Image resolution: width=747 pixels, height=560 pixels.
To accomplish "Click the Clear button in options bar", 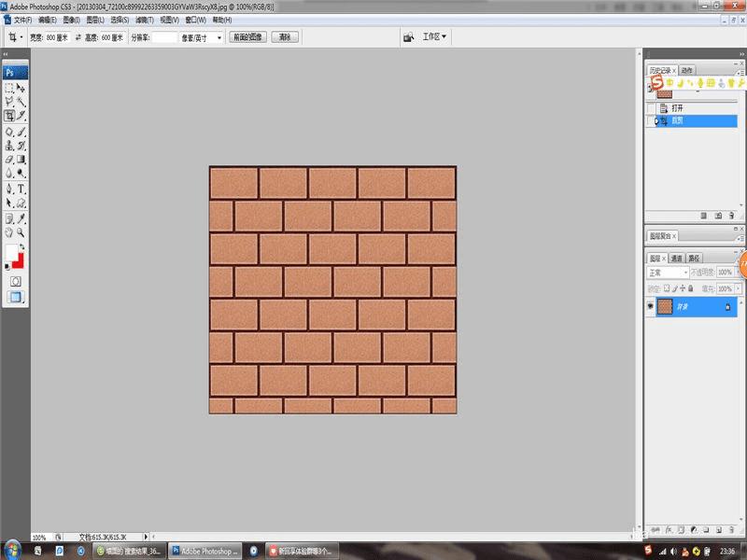I will pos(285,37).
